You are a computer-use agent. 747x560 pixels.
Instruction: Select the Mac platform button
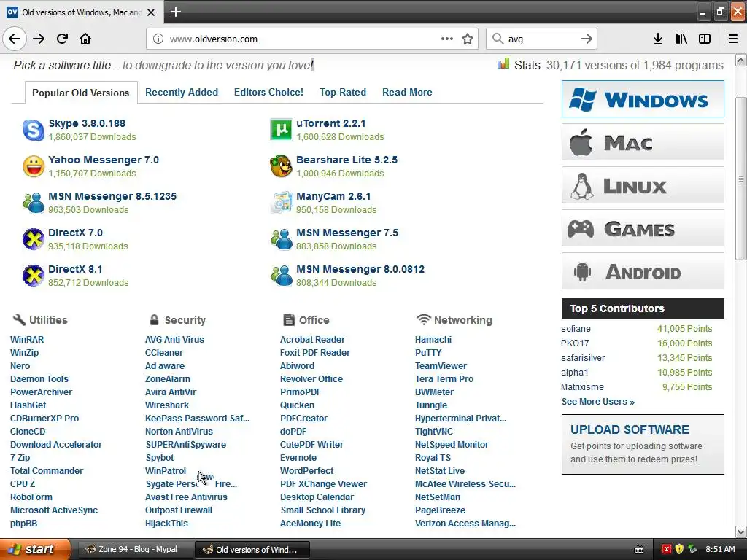pyautogui.click(x=643, y=142)
